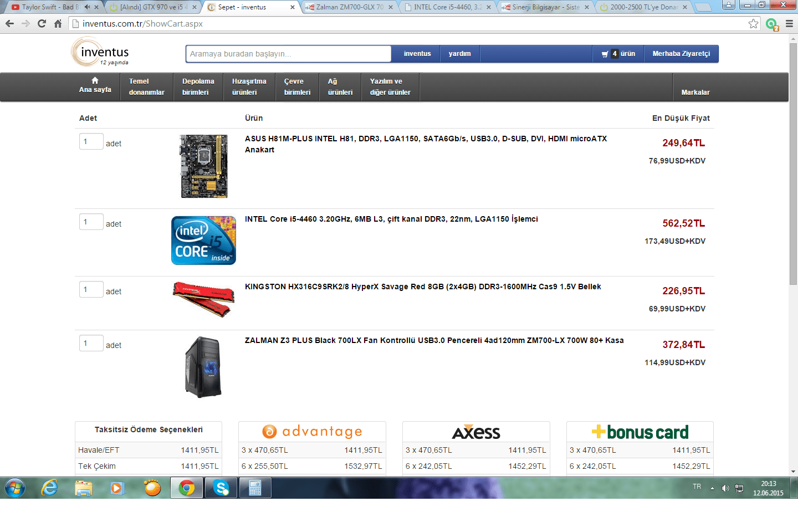Screen dimensions: 798x532
Task: Open a new browser tab
Action: pos(703,7)
